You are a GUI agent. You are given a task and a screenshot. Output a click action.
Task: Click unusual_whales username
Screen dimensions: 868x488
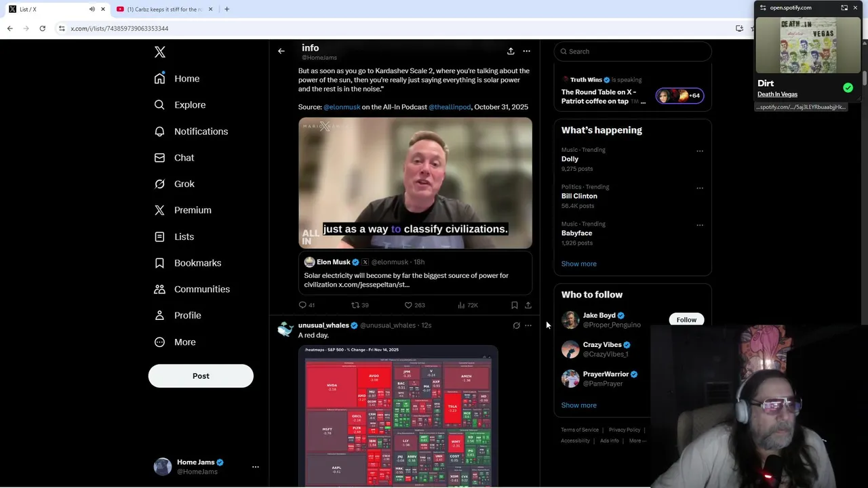(x=323, y=325)
